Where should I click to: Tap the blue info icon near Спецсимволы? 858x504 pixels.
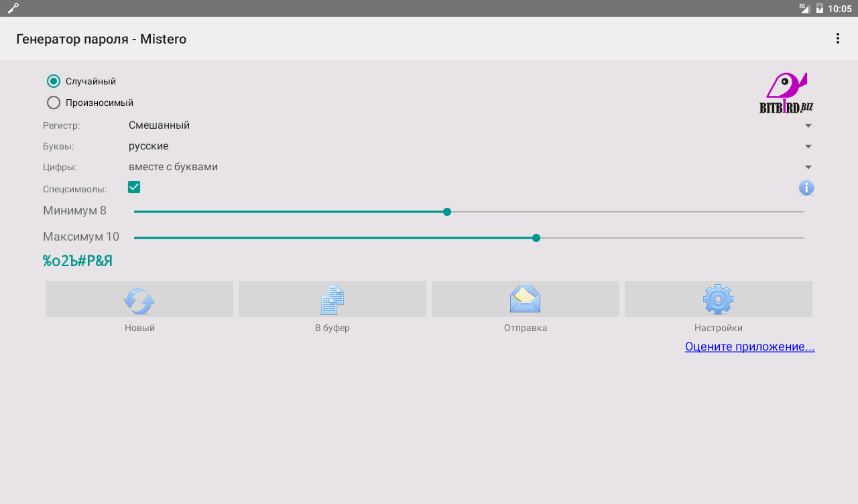(806, 188)
